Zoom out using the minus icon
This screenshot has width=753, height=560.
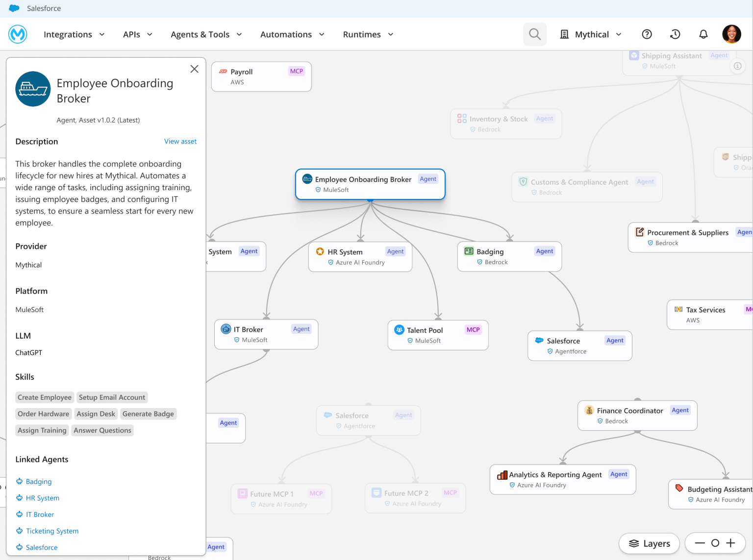700,543
